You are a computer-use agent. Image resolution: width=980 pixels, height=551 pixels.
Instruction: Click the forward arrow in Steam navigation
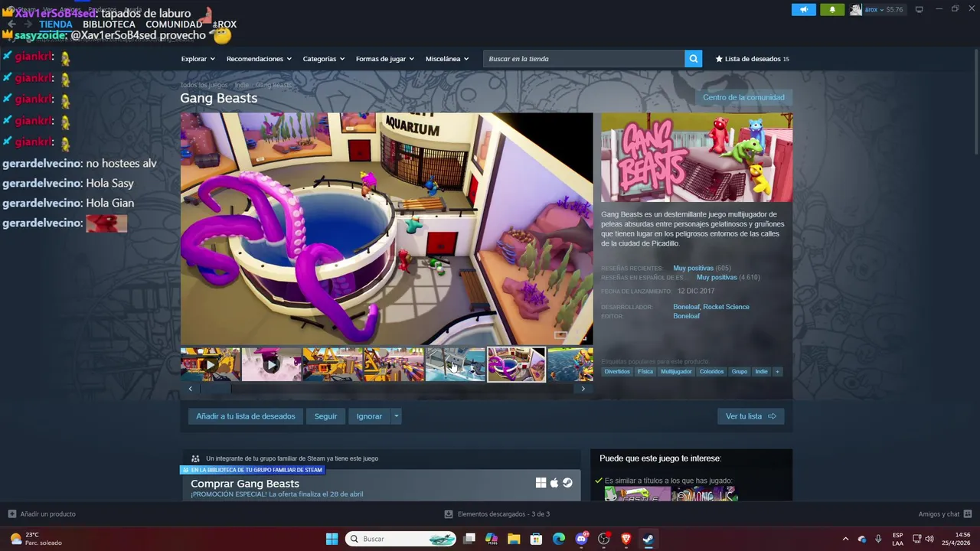(x=28, y=24)
